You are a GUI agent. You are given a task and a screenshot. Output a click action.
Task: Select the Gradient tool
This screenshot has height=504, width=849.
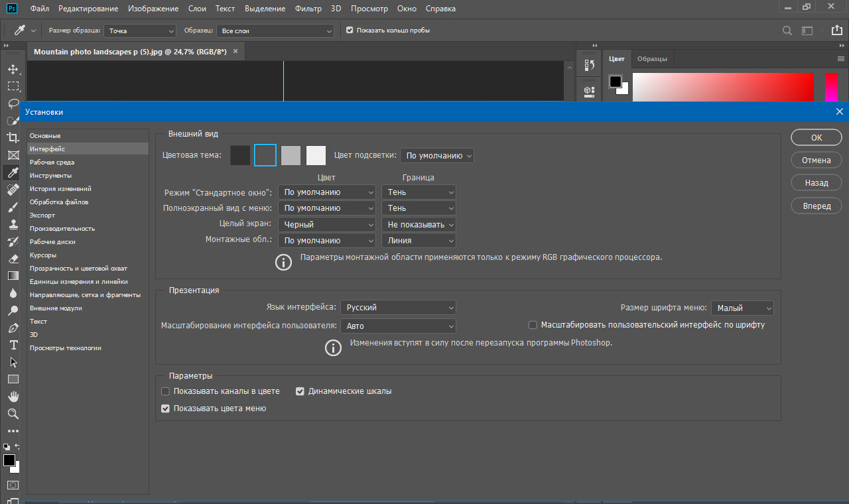(x=13, y=276)
